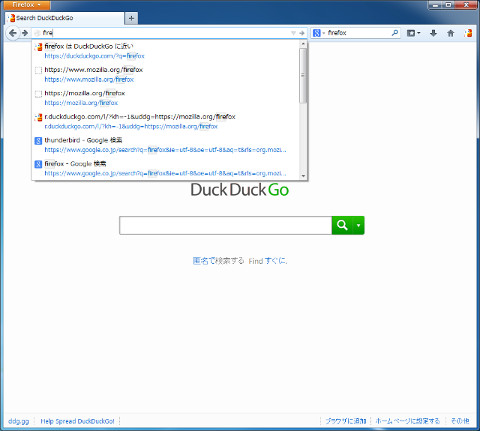This screenshot has height=431, width=480.
Task: Click the forward navigation arrow
Action: pos(25,33)
